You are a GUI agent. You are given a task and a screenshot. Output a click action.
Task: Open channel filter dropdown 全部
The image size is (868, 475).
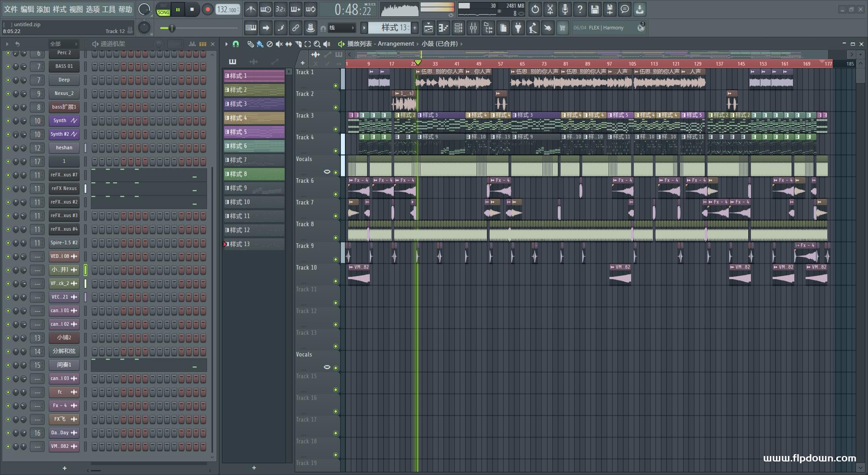pyautogui.click(x=63, y=44)
